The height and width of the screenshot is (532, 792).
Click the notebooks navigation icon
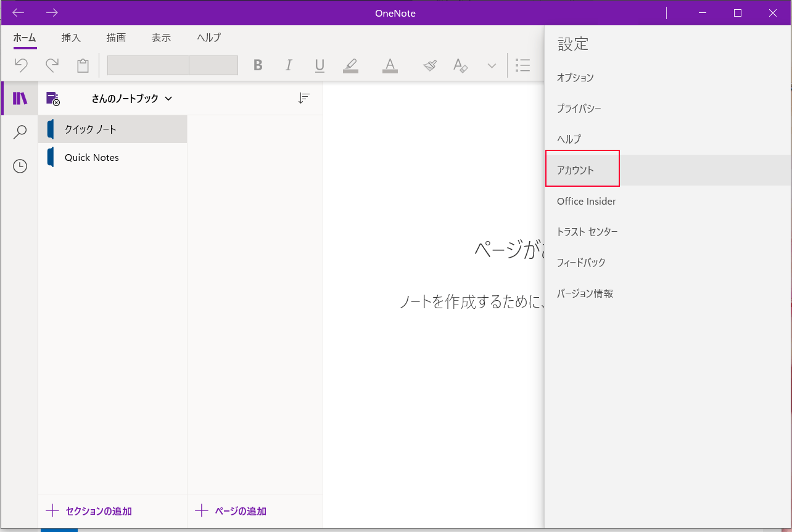(20, 99)
